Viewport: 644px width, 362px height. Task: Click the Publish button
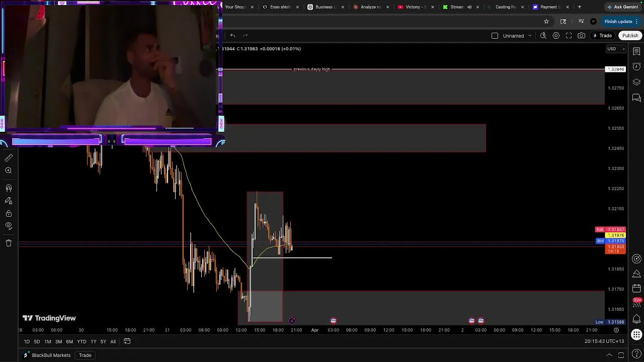point(630,36)
